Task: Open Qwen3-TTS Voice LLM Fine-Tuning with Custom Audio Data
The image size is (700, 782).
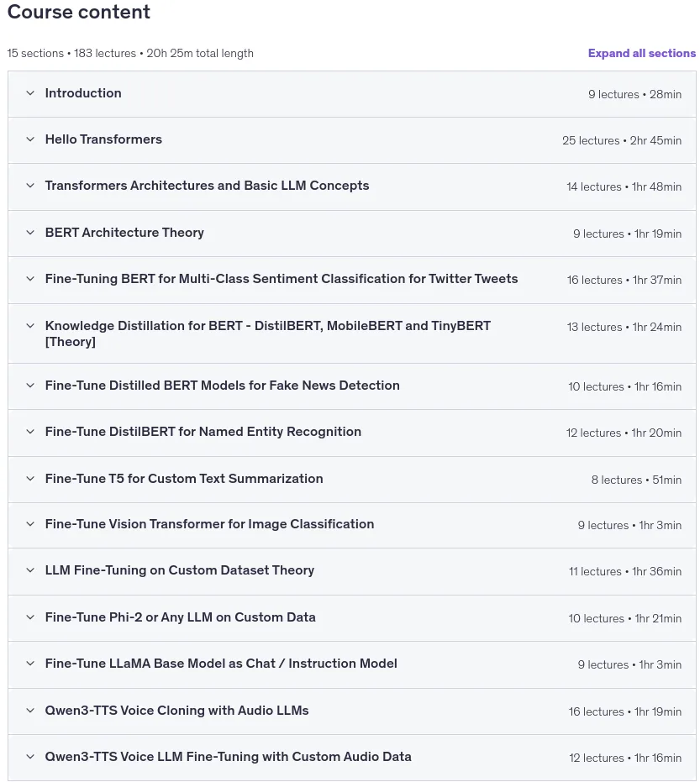Action: point(228,757)
